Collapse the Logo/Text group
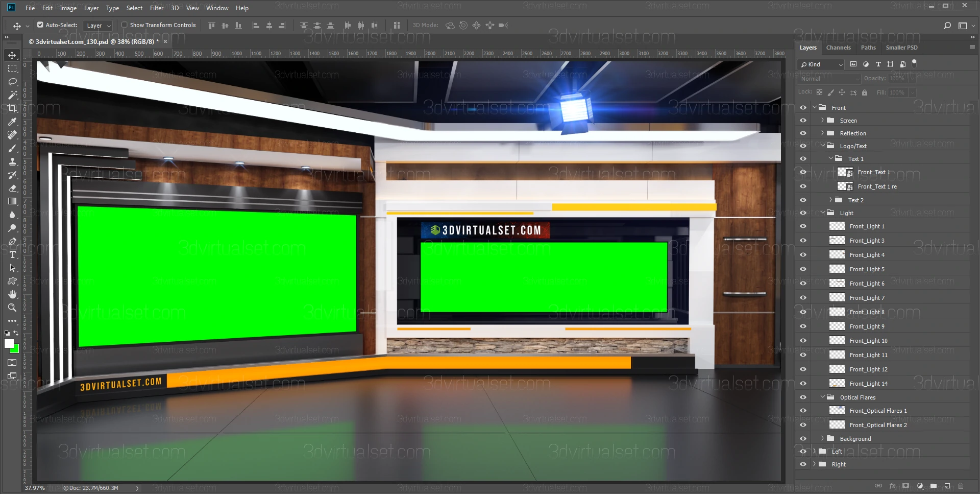980x494 pixels. coord(822,146)
